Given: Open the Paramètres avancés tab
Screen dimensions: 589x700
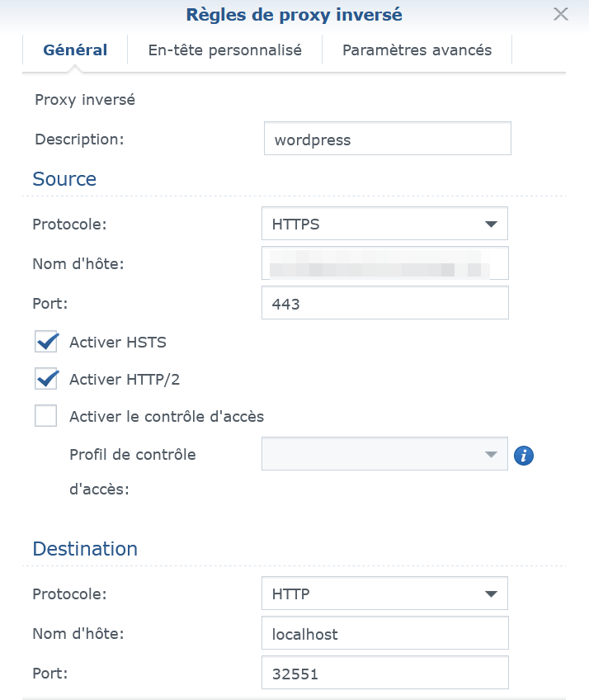Looking at the screenshot, I should click(x=417, y=50).
